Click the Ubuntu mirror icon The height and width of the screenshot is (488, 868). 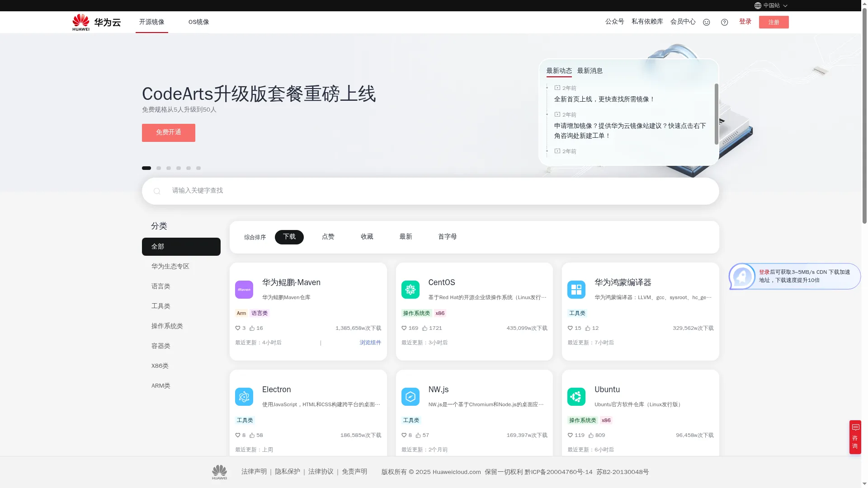click(576, 397)
